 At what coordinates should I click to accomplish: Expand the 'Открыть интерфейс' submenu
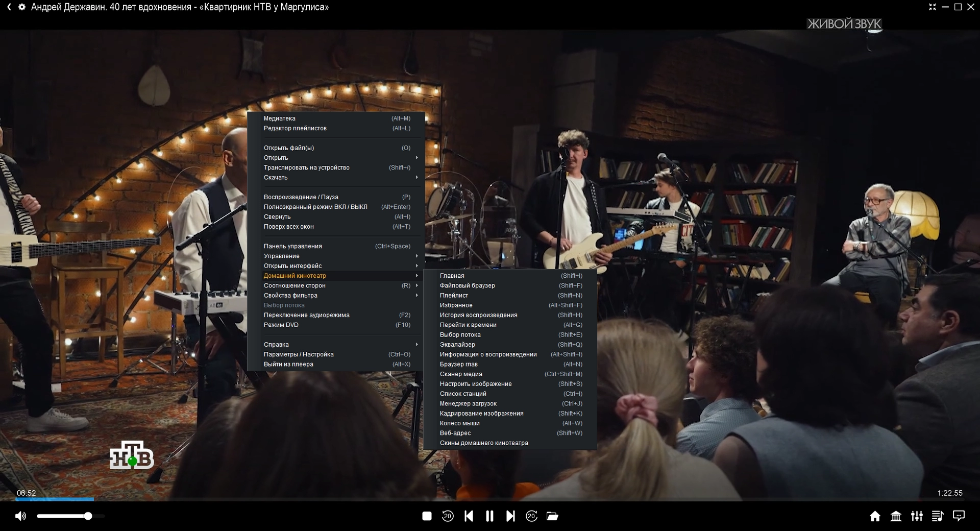click(292, 266)
